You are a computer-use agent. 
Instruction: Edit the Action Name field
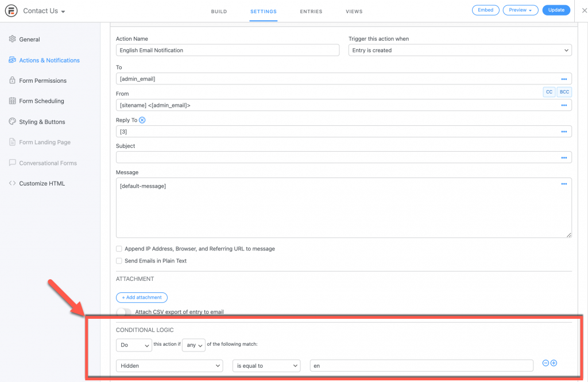[227, 51]
